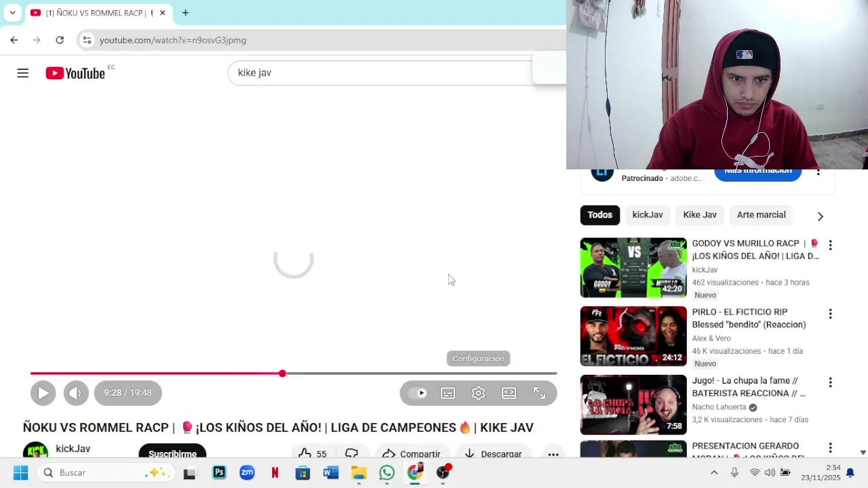The height and width of the screenshot is (488, 868).
Task: Open the sponsored ad options menu
Action: 818,171
